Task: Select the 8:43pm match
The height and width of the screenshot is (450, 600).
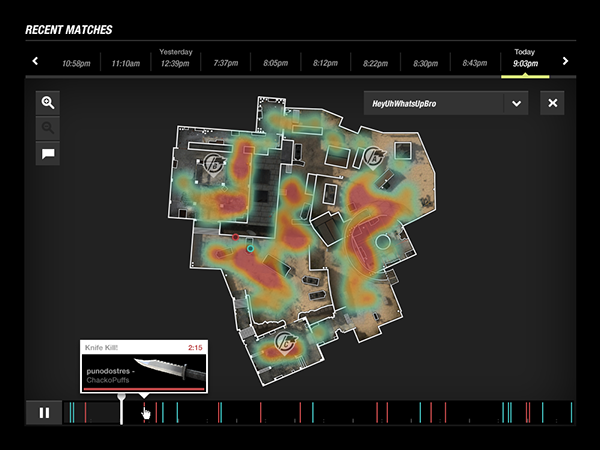Action: click(475, 63)
